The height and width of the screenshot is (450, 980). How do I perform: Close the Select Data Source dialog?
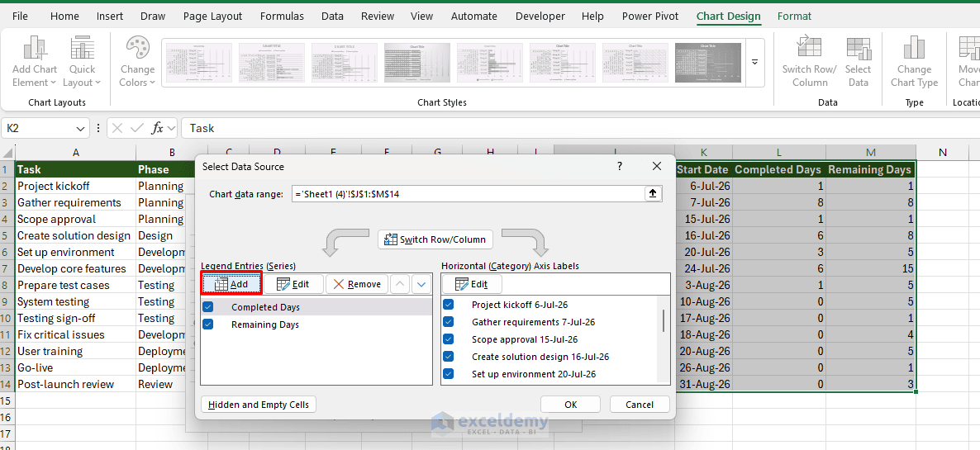click(656, 166)
